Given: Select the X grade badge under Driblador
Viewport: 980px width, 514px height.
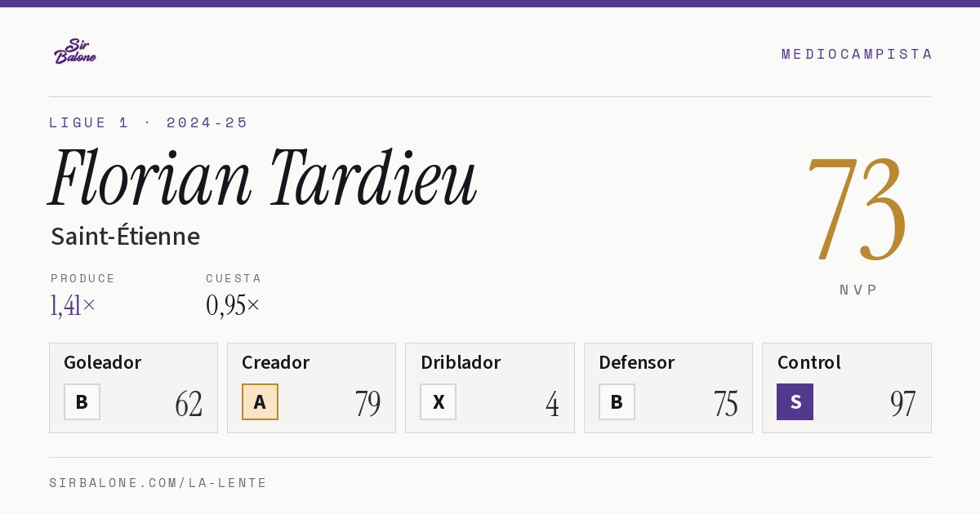Looking at the screenshot, I should [x=439, y=401].
